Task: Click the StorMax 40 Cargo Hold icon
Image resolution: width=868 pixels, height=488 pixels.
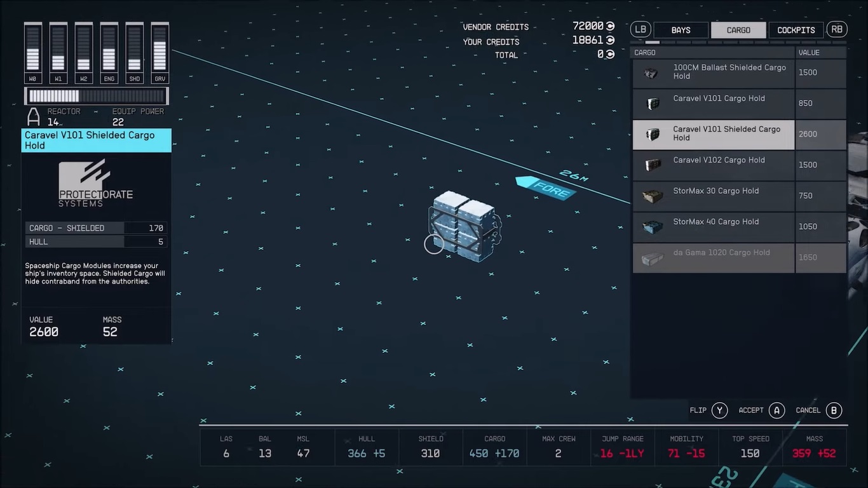Action: (x=653, y=227)
